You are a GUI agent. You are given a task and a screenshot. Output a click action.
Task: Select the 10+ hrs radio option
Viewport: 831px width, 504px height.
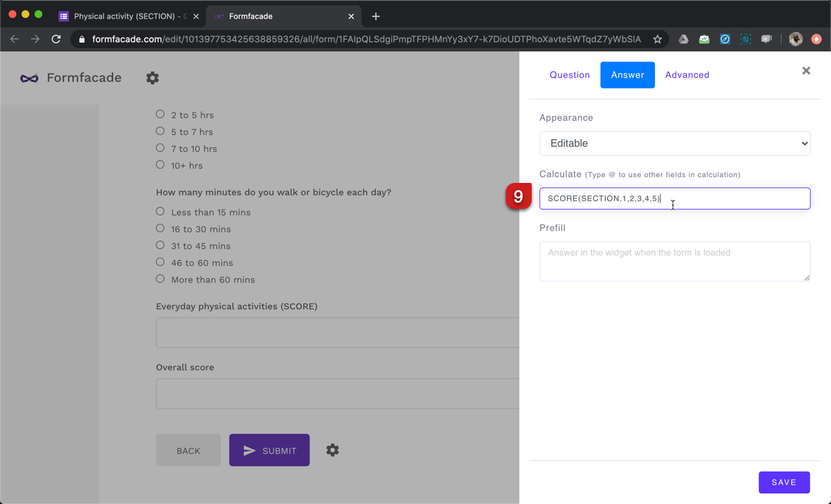[x=160, y=165]
